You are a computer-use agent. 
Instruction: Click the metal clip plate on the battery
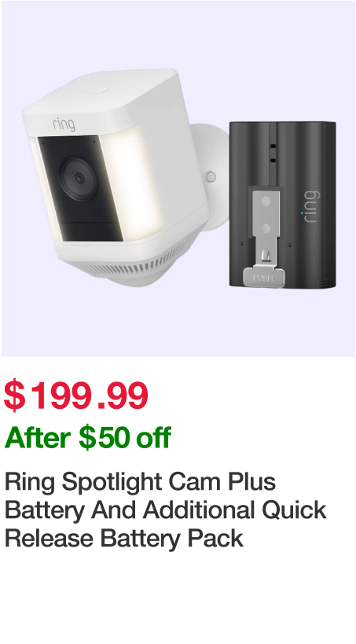(266, 226)
